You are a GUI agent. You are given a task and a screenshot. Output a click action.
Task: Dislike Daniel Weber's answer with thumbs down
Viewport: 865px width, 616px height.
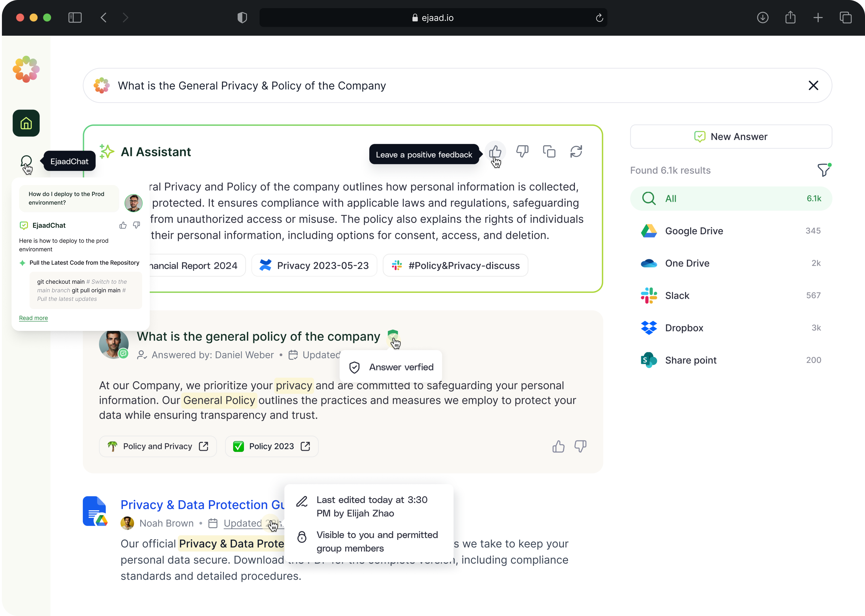(580, 446)
